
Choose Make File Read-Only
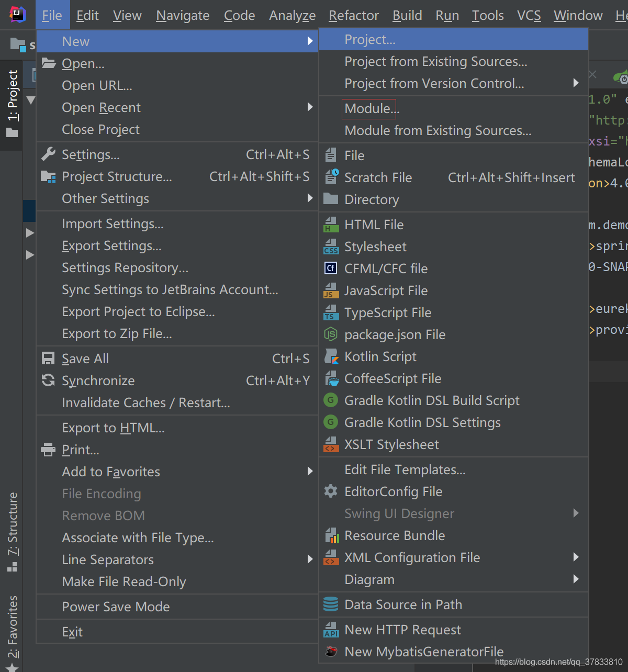(177, 581)
